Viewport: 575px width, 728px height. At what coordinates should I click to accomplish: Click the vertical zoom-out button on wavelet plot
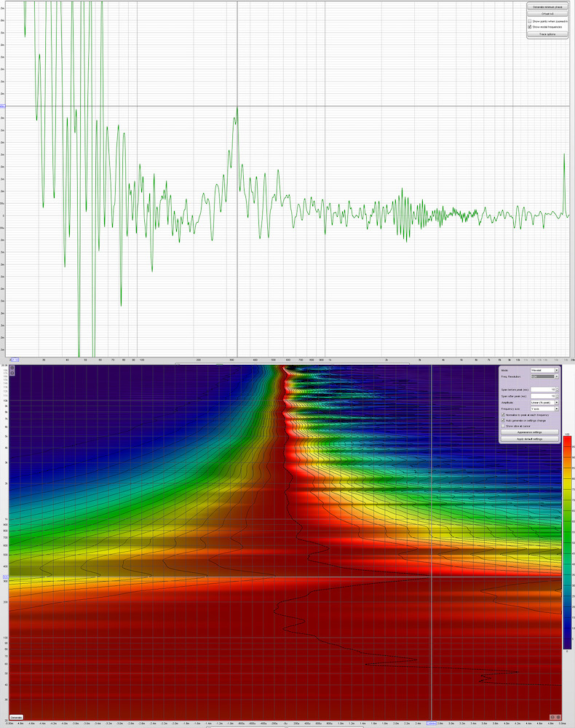(12, 373)
